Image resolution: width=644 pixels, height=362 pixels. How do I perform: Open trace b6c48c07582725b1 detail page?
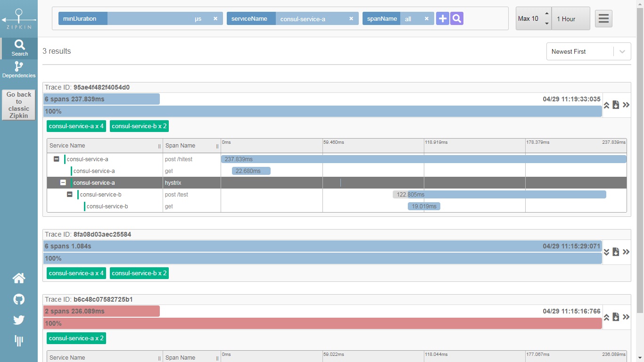pyautogui.click(x=626, y=317)
